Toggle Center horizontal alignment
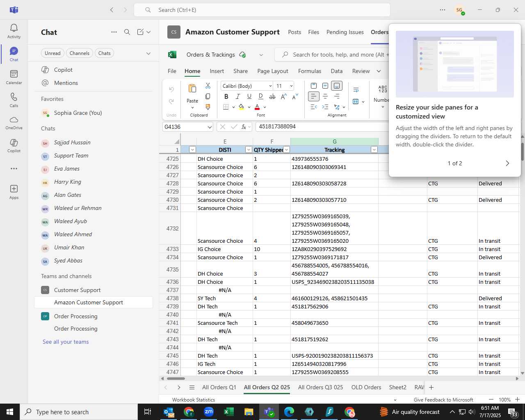525x420 pixels. (x=325, y=96)
